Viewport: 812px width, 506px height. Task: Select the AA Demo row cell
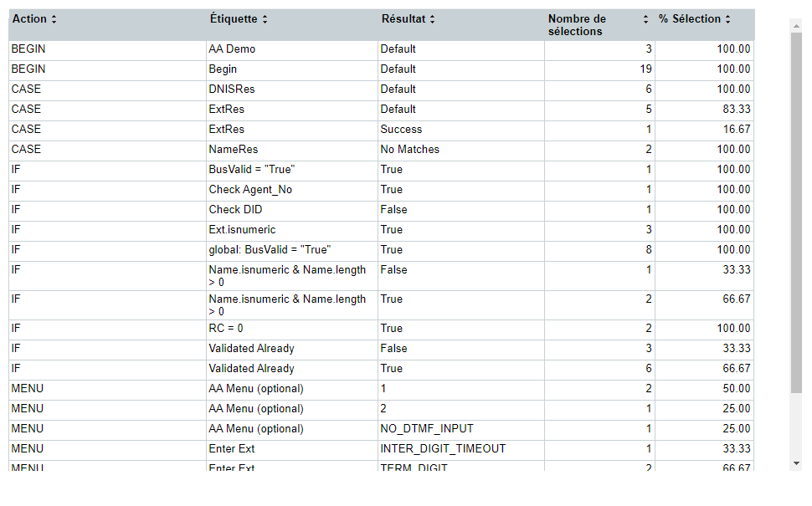pyautogui.click(x=292, y=49)
